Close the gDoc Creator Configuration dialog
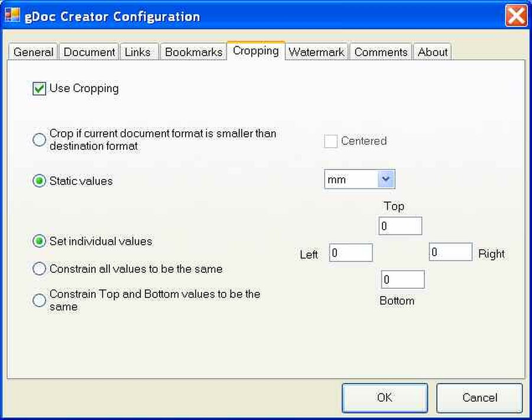The width and height of the screenshot is (532, 420). pyautogui.click(x=516, y=15)
